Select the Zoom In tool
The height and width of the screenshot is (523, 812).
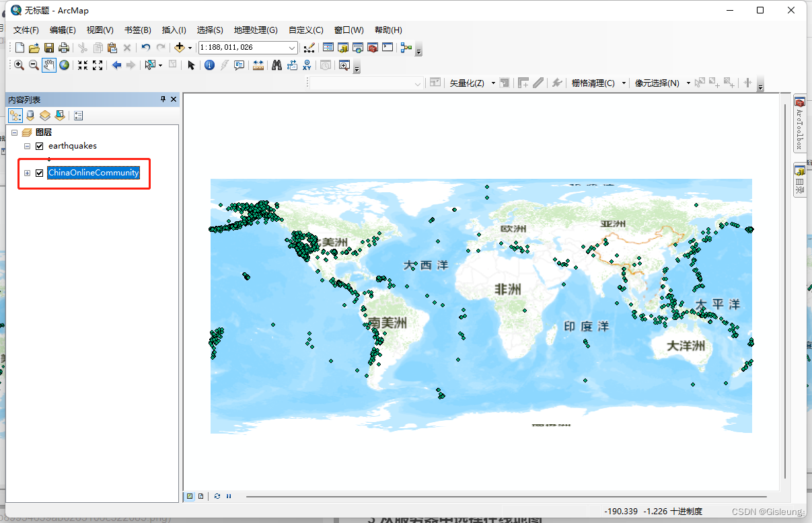tap(19, 65)
